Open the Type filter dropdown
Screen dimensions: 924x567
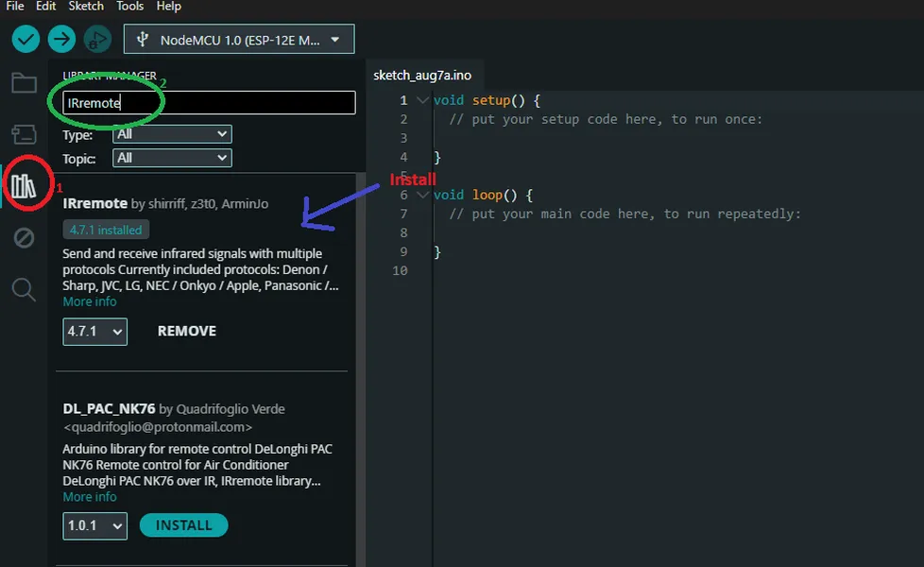172,134
